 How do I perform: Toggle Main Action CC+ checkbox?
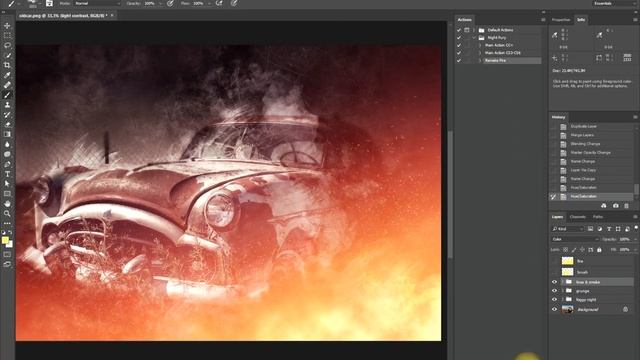459,45
